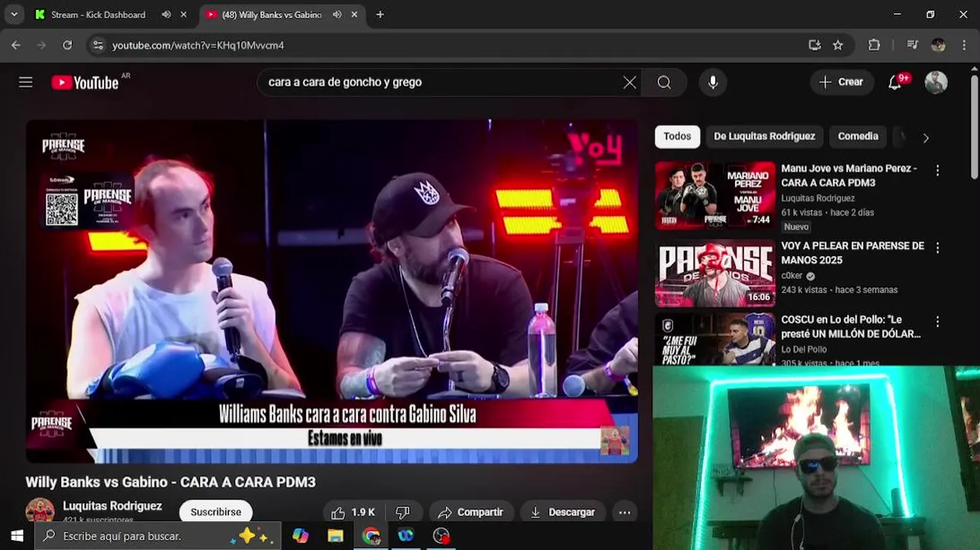Subscribe with the Suscribirse button

tap(216, 513)
